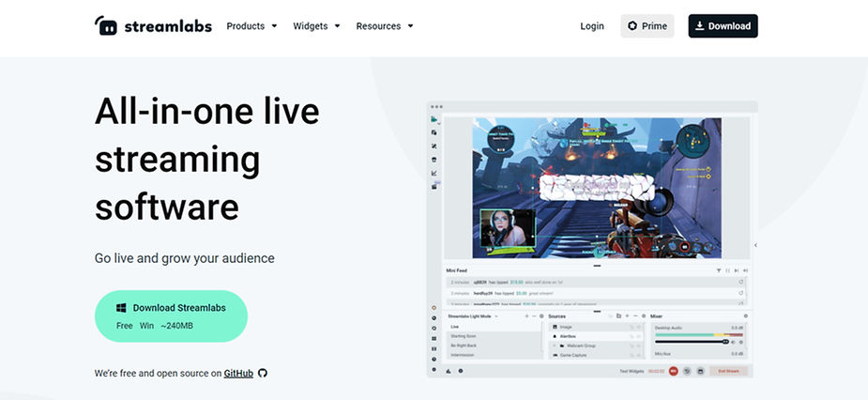
Task: Select the Image source row
Action: 597,328
